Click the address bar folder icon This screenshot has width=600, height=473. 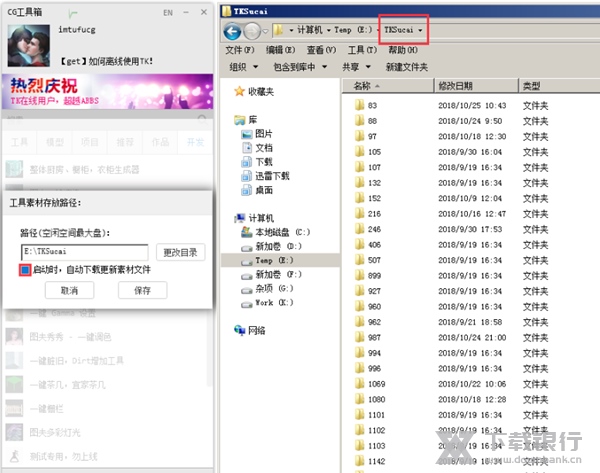click(279, 30)
